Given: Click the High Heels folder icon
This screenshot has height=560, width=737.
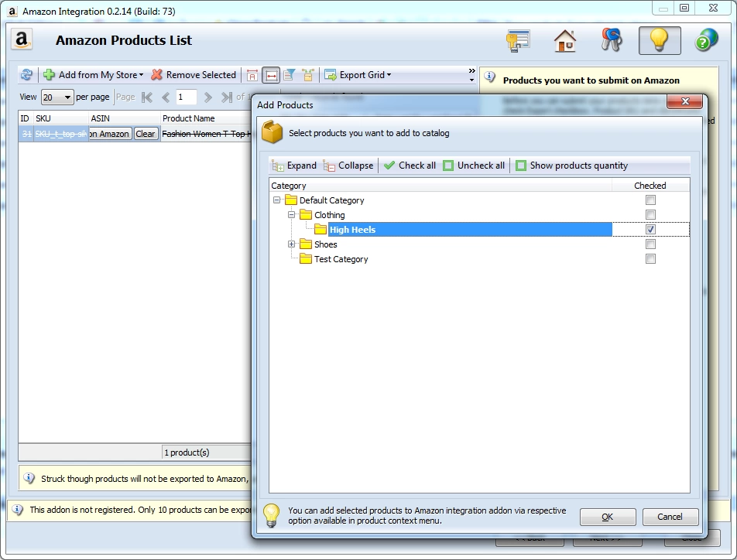Looking at the screenshot, I should click(321, 229).
